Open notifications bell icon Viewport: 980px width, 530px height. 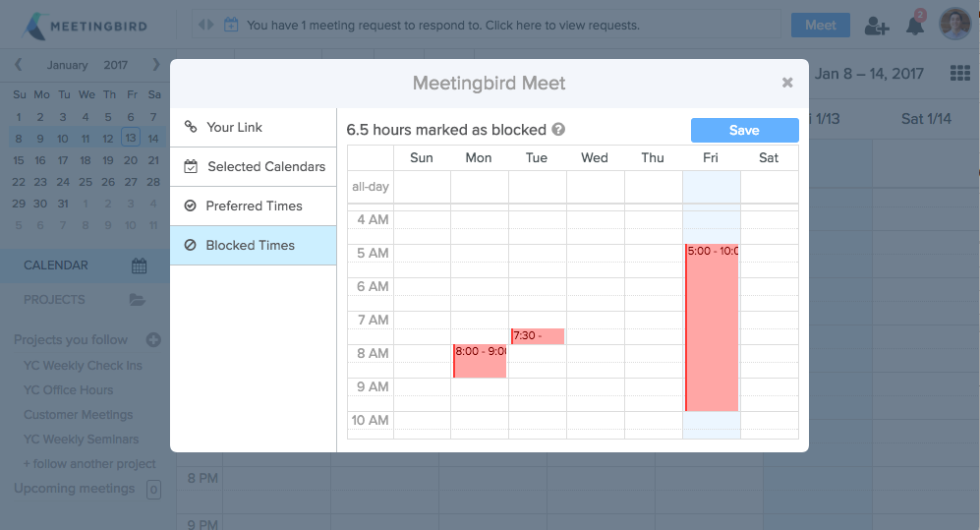(x=915, y=25)
